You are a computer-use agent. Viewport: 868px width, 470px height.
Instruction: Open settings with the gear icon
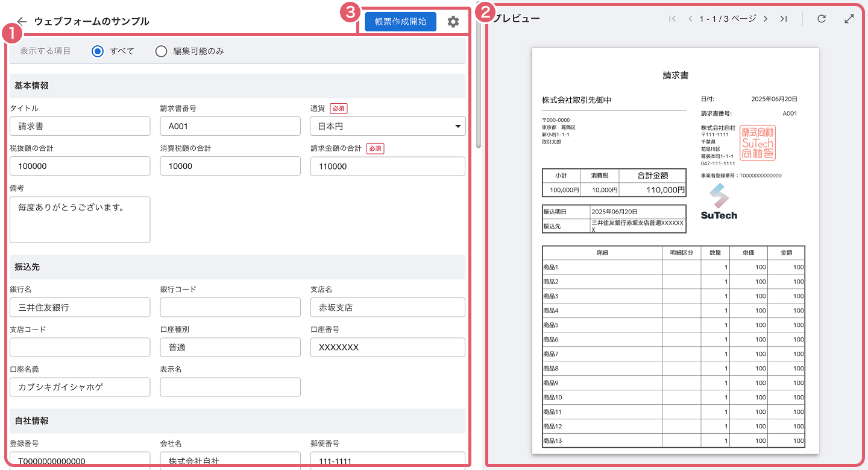coord(453,22)
